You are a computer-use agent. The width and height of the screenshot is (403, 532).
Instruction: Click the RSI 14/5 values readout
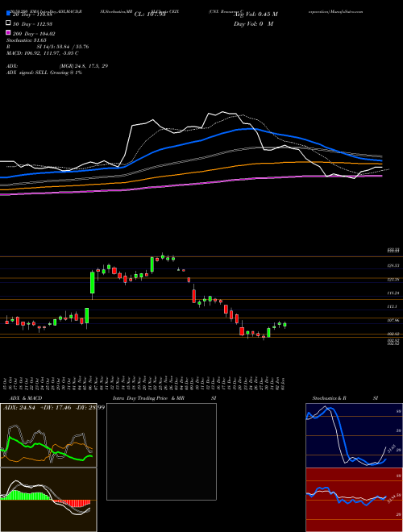point(48,47)
